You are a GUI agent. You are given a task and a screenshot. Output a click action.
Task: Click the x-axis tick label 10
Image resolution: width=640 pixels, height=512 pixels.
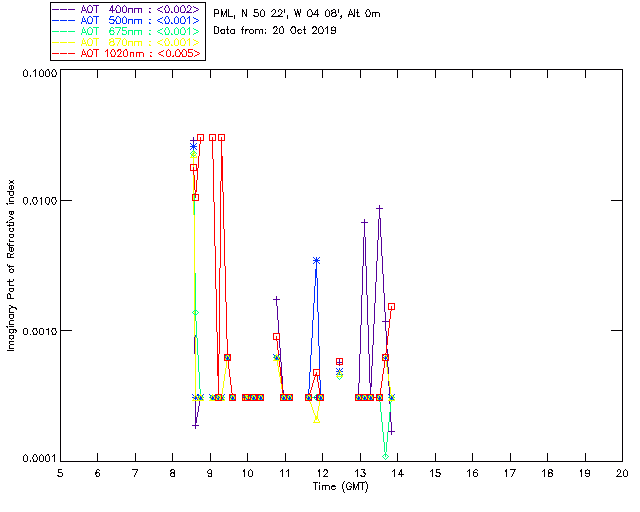(x=247, y=474)
